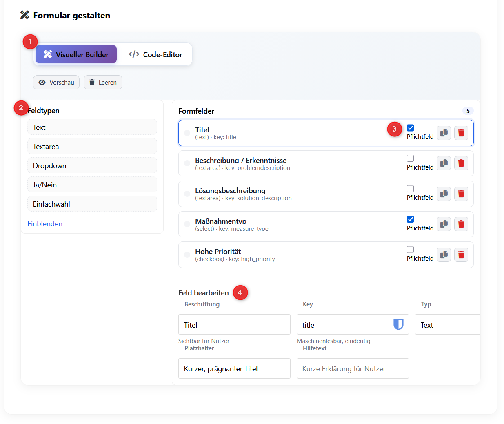Duplicate the Titel field using its copy icon
Image resolution: width=504 pixels, height=424 pixels.
[444, 133]
